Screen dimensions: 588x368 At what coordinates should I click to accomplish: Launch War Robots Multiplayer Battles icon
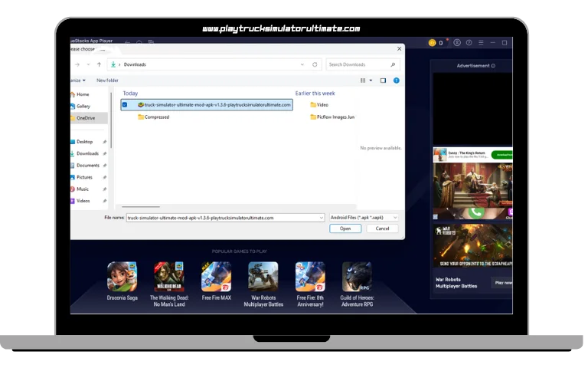(263, 276)
